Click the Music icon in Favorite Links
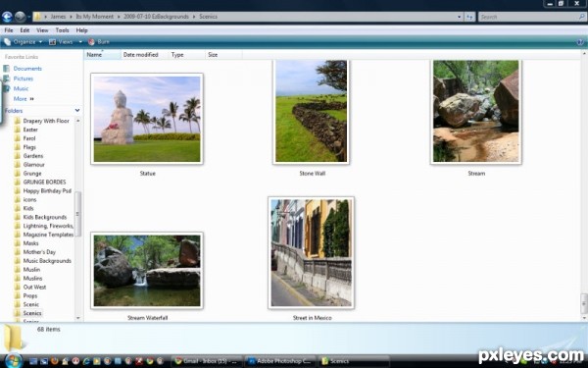Screen dimensions: 588x368 [x=7, y=88]
